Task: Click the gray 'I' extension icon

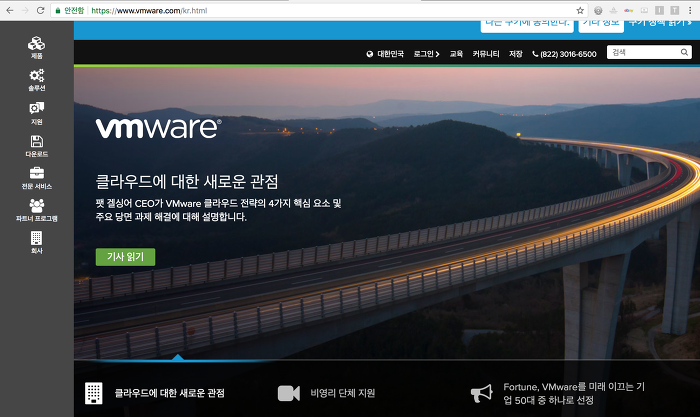Action: [x=659, y=10]
